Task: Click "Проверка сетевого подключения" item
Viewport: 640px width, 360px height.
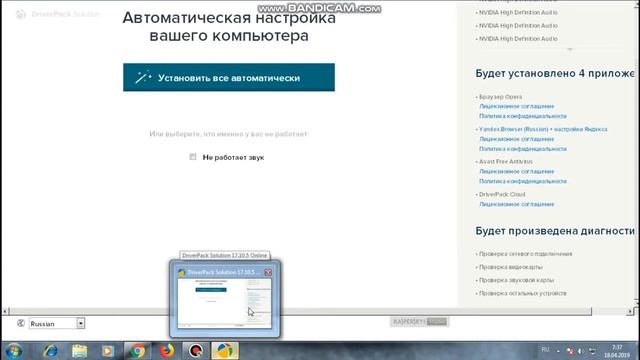Action: tap(525, 253)
